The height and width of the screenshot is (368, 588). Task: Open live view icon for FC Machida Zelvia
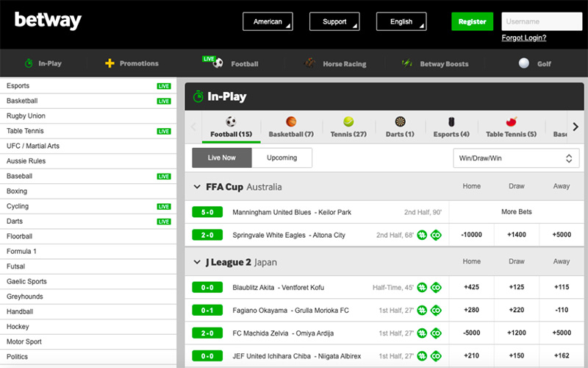click(x=436, y=333)
